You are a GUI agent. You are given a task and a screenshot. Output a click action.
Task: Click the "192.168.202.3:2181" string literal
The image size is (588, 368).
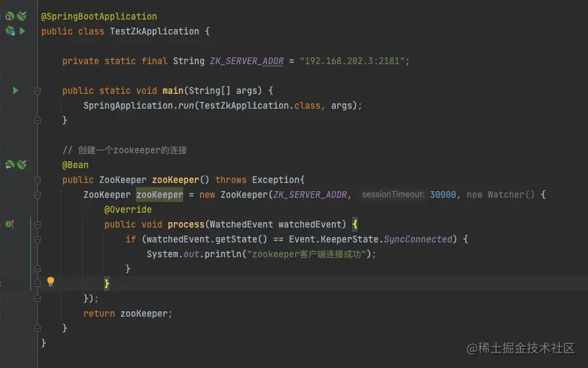tap(351, 61)
